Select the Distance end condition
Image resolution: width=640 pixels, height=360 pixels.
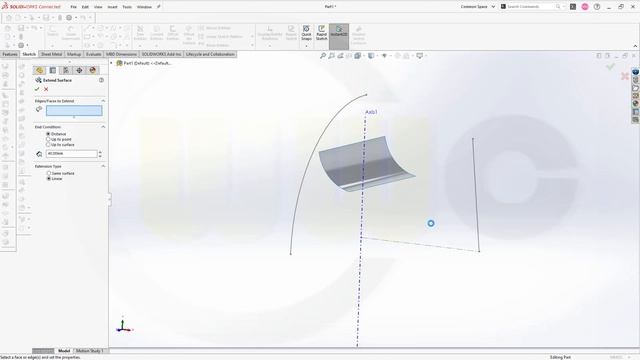click(48, 134)
